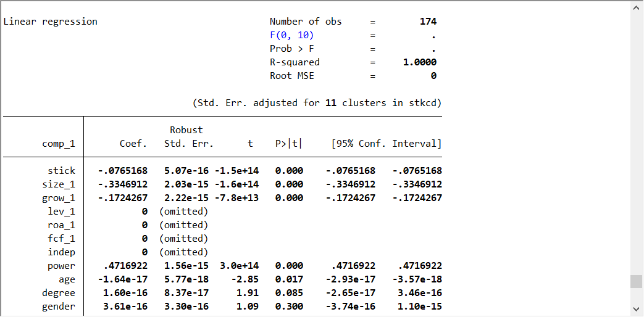644x317 pixels.
Task: Click the Number of obs value 174
Action: tap(428, 22)
